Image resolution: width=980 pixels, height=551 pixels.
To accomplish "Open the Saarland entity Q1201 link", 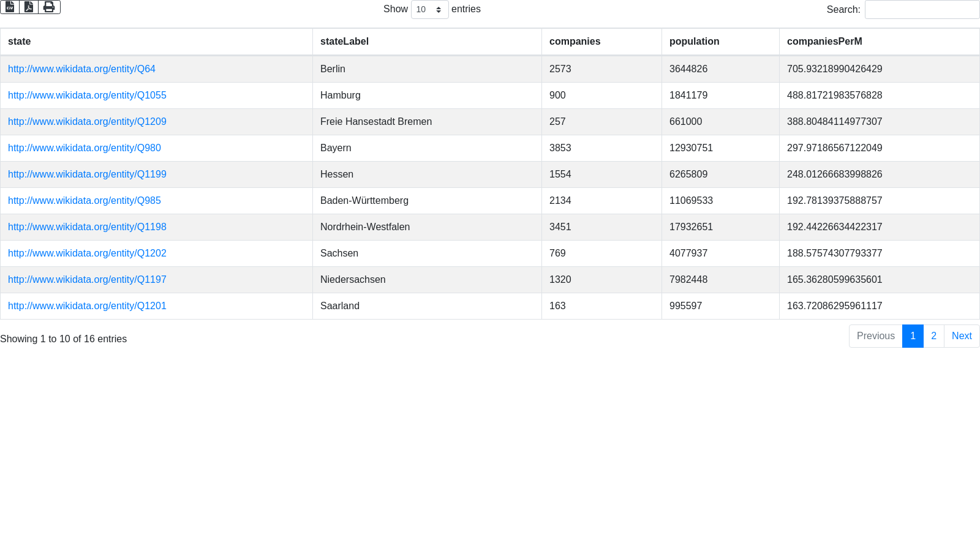I will (87, 305).
